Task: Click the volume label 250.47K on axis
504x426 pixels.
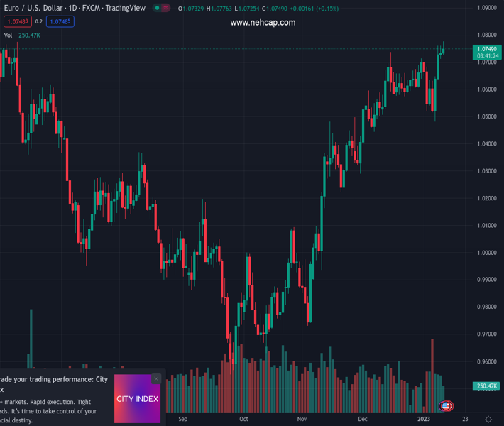Action: click(486, 386)
